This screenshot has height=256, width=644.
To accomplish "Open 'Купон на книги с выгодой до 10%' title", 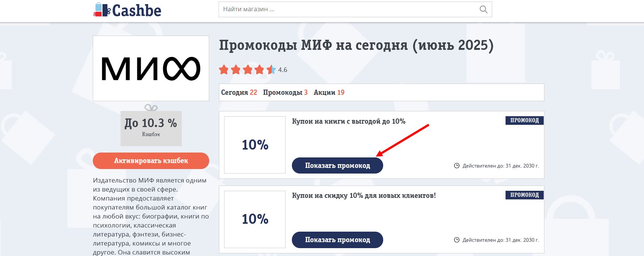I will coord(349,121).
